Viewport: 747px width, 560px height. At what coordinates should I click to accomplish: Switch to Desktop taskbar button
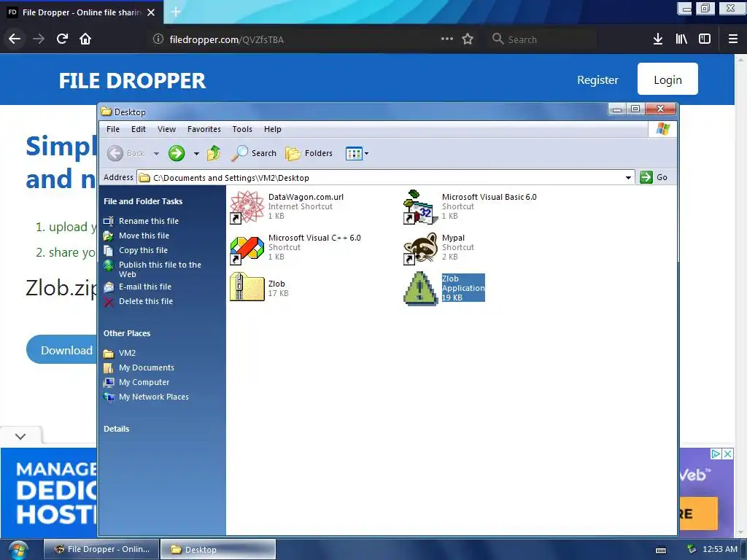[217, 549]
